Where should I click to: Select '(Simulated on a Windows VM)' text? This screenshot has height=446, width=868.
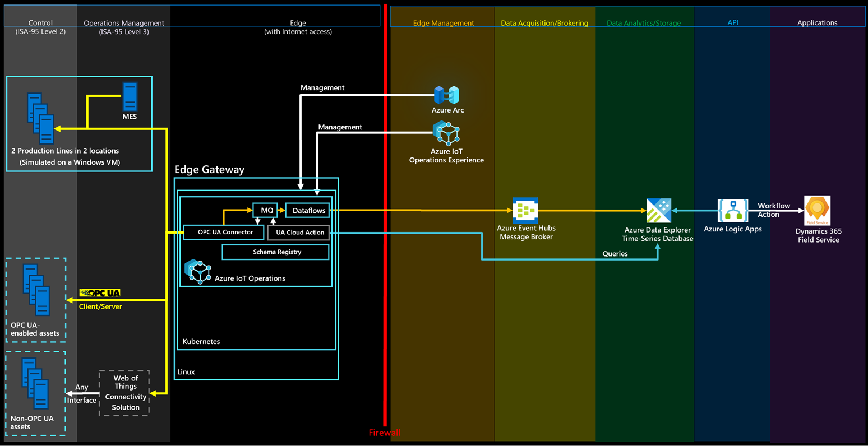click(x=70, y=162)
